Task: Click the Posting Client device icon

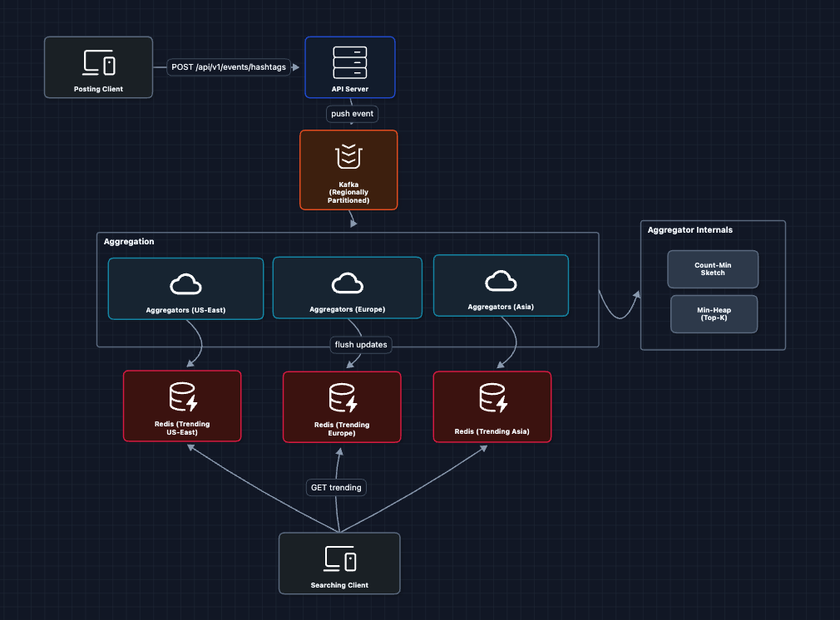Action: point(98,62)
